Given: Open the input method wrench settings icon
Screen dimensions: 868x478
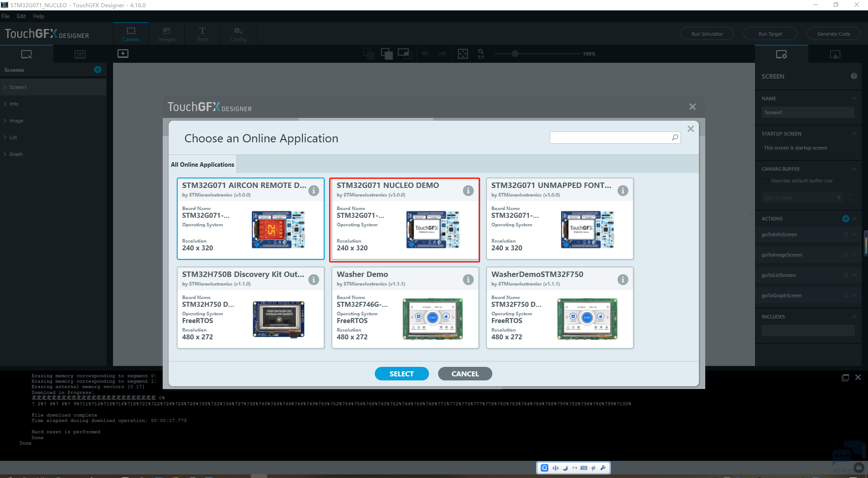Looking at the screenshot, I should (603, 468).
